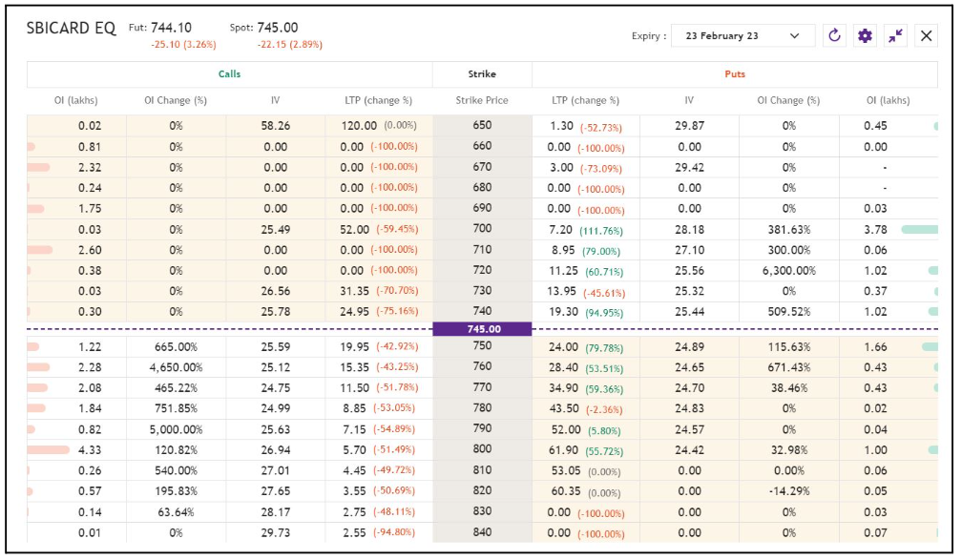The width and height of the screenshot is (962, 560).
Task: Open the Expiry date dropdown
Action: [742, 36]
